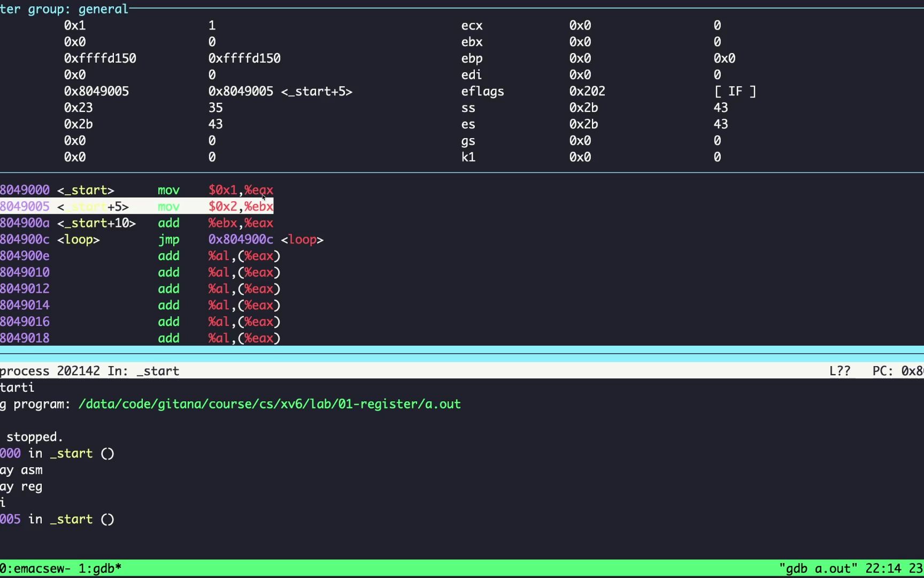The width and height of the screenshot is (924, 578).
Task: Click the jmp instruction mnemonic
Action: click(168, 240)
